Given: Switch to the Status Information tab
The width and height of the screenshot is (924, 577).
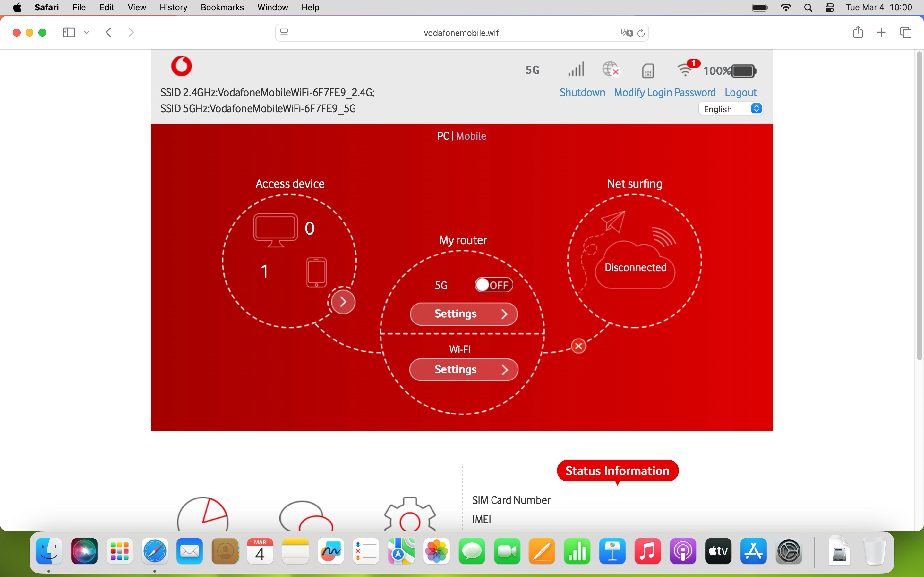Looking at the screenshot, I should tap(617, 471).
